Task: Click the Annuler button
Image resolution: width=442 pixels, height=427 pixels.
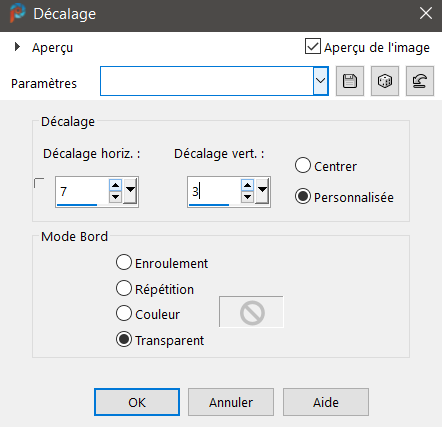Action: coord(231,402)
